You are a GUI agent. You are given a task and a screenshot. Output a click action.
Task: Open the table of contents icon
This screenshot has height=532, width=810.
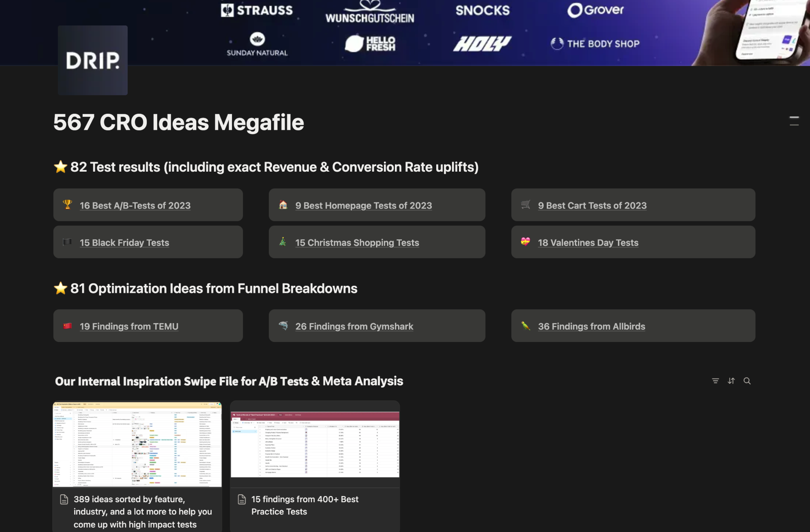tap(794, 121)
